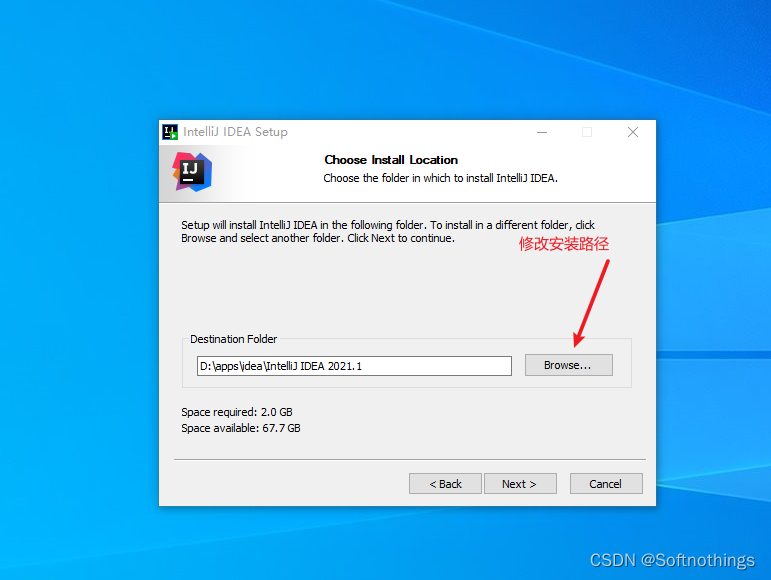Go to the next setup step

[520, 484]
